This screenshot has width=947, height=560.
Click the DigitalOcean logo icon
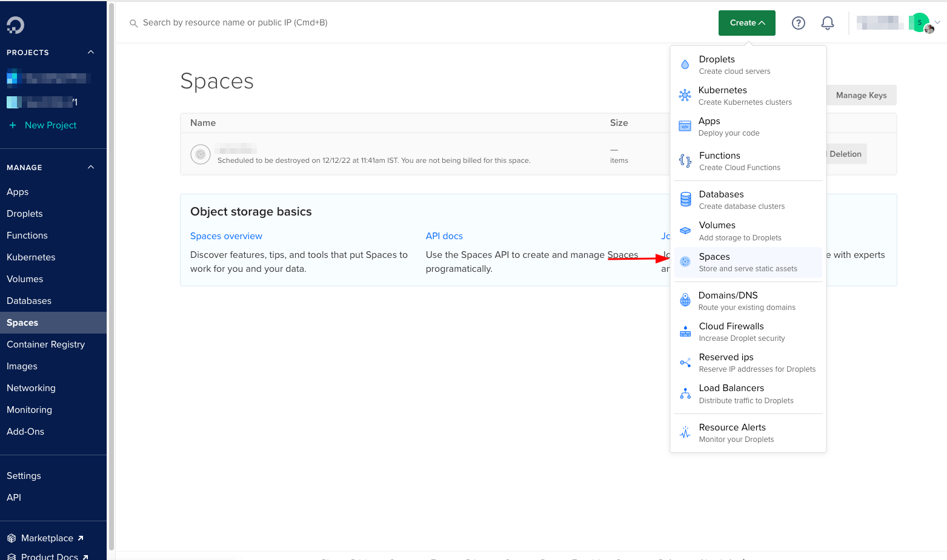(x=15, y=25)
